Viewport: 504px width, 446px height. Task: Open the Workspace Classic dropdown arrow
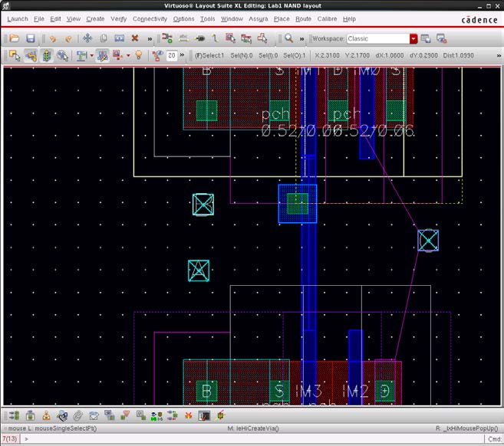[413, 39]
